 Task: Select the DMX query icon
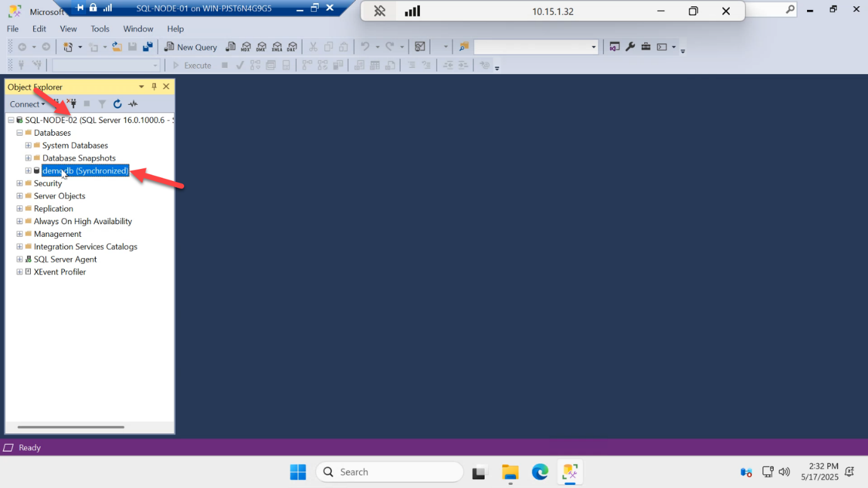pyautogui.click(x=261, y=47)
